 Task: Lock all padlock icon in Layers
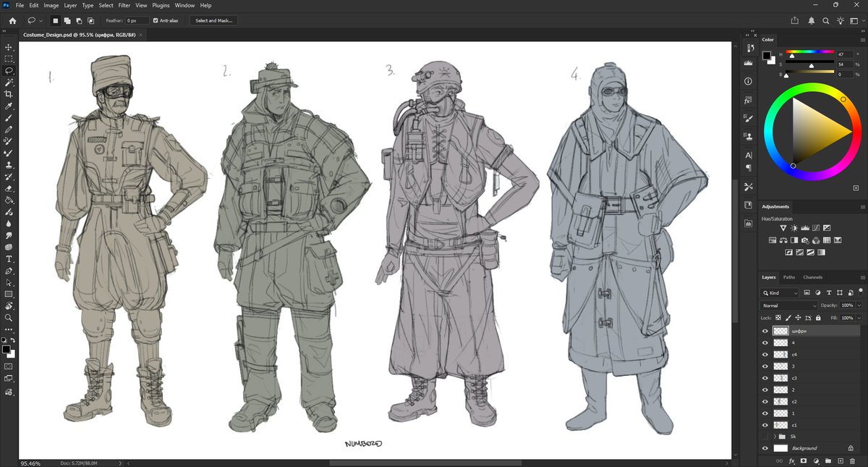(x=818, y=318)
